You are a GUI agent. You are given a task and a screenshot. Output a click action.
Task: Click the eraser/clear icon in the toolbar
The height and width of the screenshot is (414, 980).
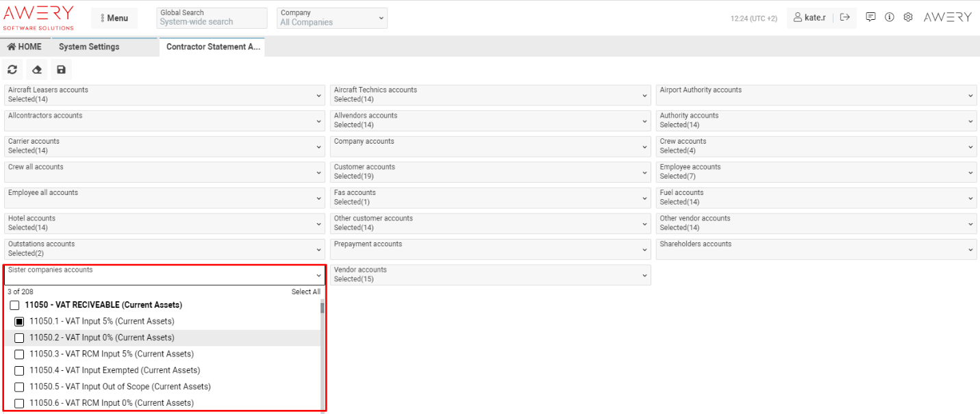click(x=36, y=69)
